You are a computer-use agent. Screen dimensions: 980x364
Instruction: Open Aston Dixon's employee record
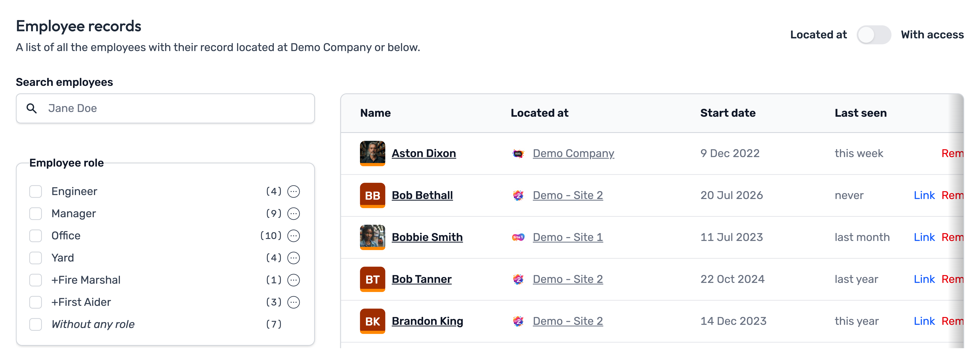click(x=423, y=153)
